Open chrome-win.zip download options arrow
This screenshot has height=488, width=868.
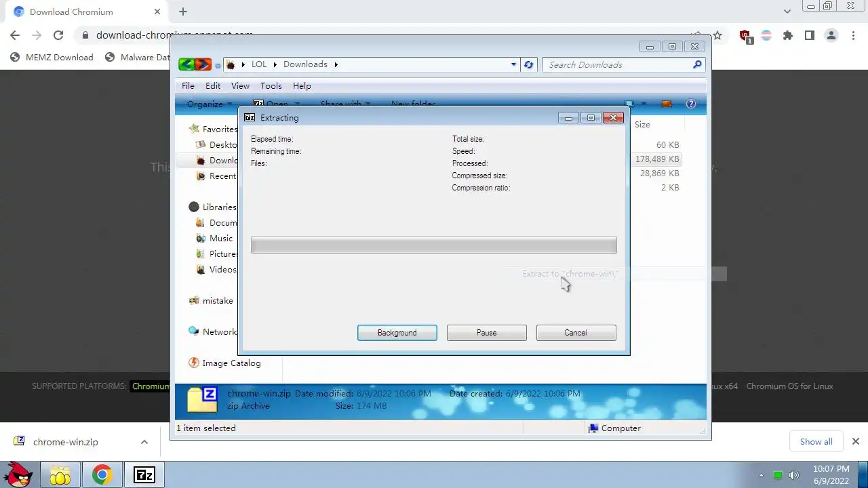pyautogui.click(x=144, y=442)
